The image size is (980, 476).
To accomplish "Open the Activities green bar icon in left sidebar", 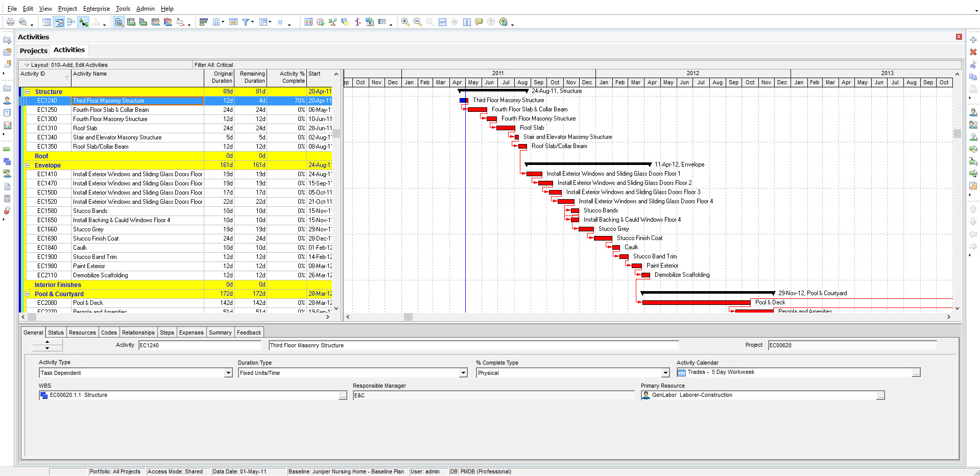I will coord(7,149).
